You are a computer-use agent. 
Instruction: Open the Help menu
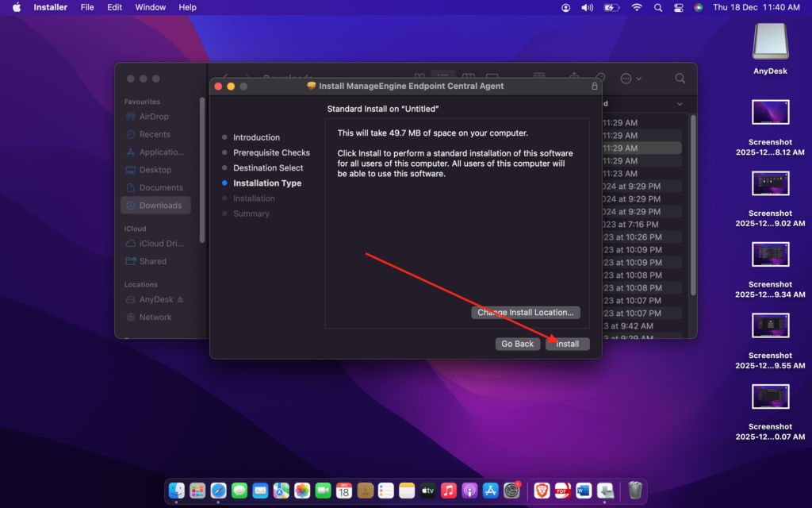[x=187, y=7]
